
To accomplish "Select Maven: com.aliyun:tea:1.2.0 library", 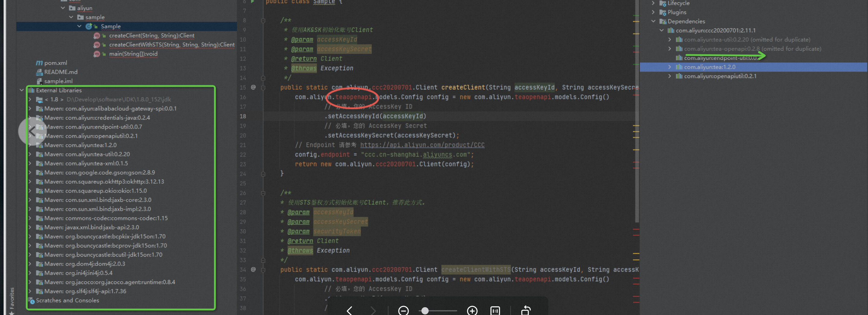I will tap(81, 145).
